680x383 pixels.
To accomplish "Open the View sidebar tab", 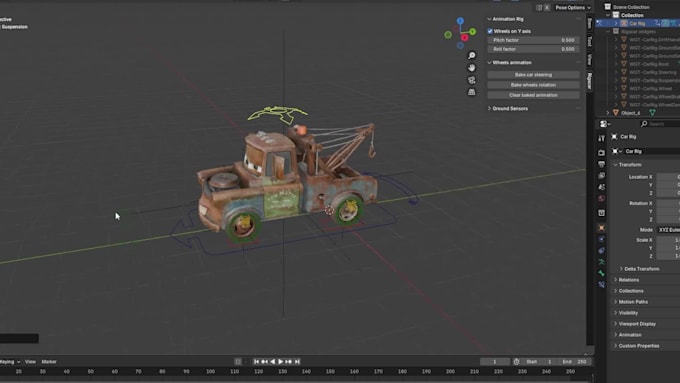I will point(590,59).
